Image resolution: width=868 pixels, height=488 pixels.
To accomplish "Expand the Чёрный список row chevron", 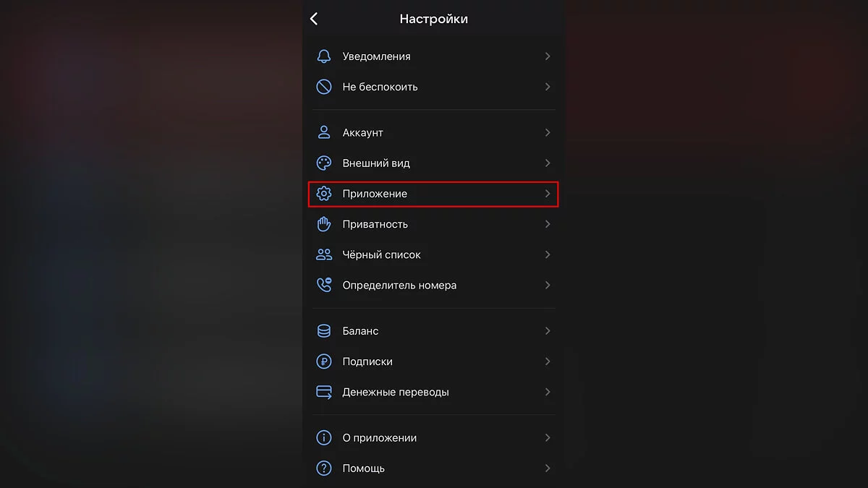I will 548,254.
